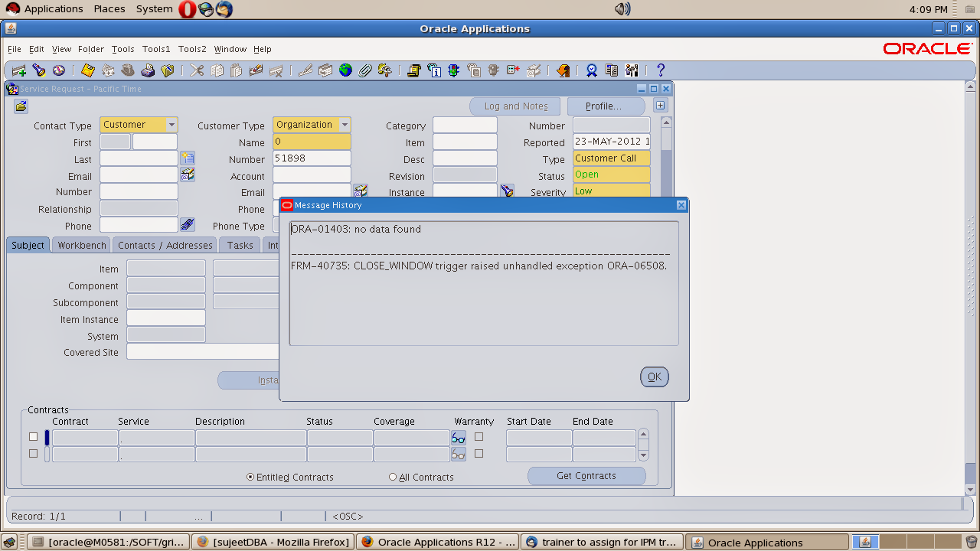Click the traffic light toolbar icon
The width and height of the screenshot is (980, 551).
click(x=454, y=70)
